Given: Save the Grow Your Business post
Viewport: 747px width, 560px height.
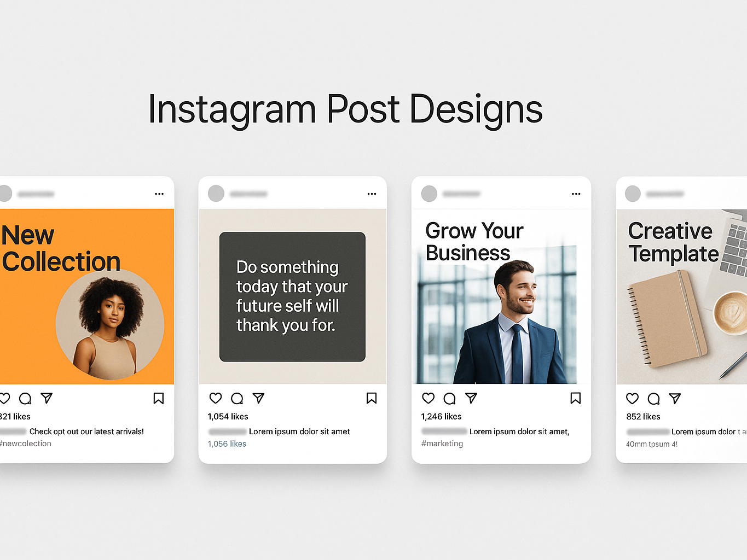Looking at the screenshot, I should tap(576, 398).
